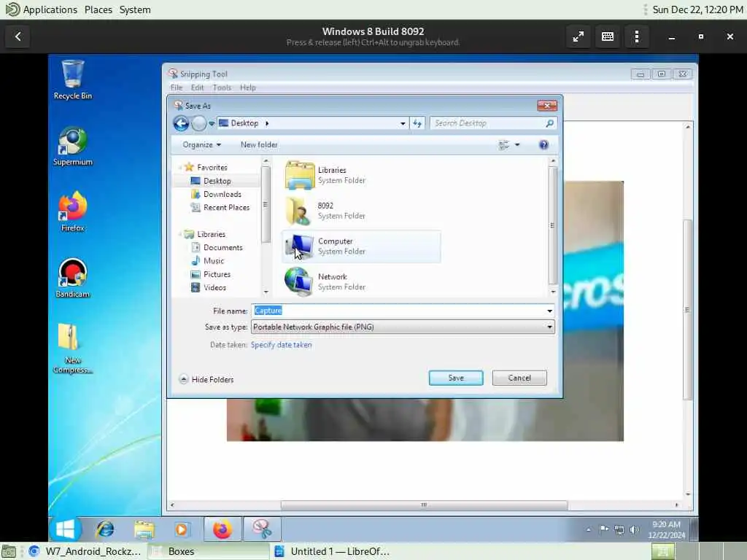Open the Snipping Tool Tools menu
This screenshot has height=560, width=747.
[x=222, y=87]
